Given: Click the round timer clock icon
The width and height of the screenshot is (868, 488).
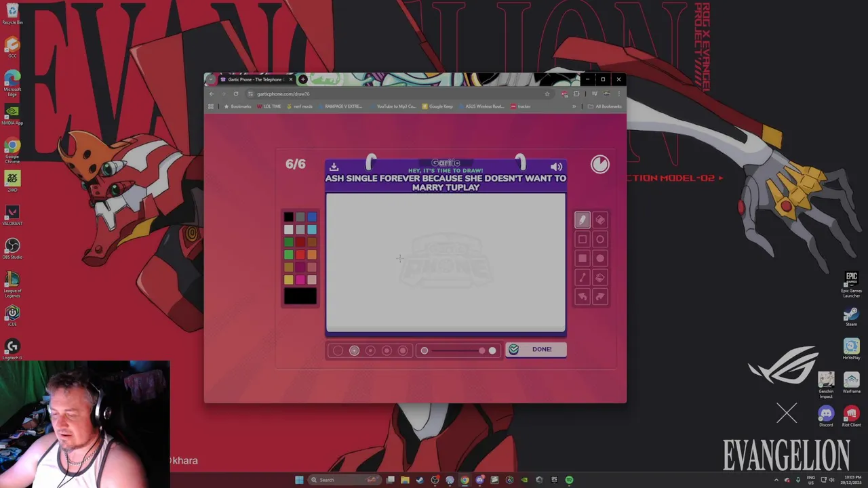Looking at the screenshot, I should click(600, 164).
